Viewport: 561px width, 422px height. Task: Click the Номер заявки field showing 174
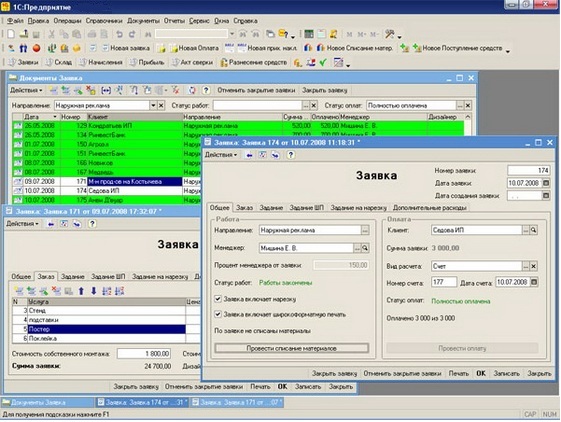point(529,170)
